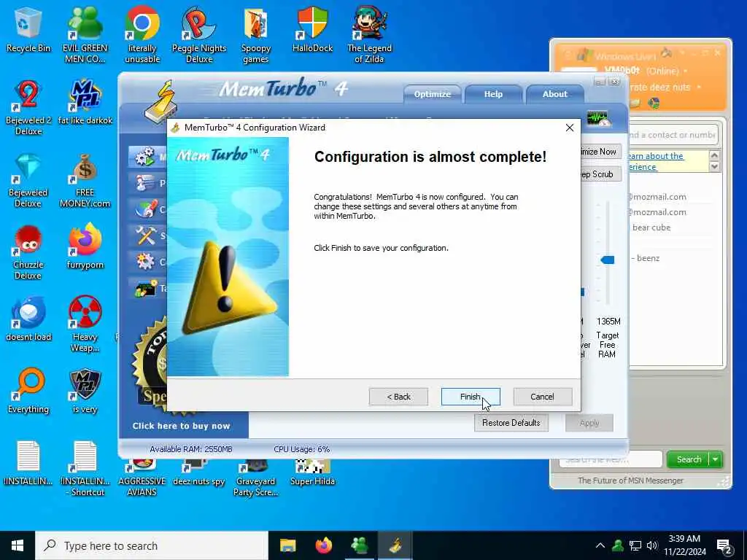Cancel the MemTurbo Configuration Wizard
Screen dimensions: 747x560
tap(542, 397)
